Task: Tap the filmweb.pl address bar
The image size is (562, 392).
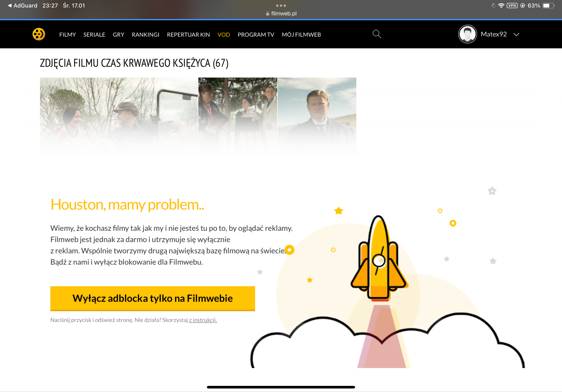Action: 284,13
